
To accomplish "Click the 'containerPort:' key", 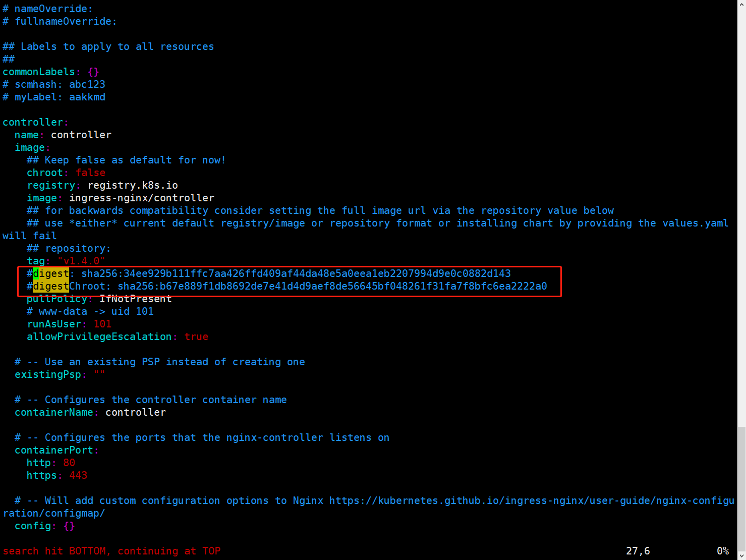I will pos(56,450).
